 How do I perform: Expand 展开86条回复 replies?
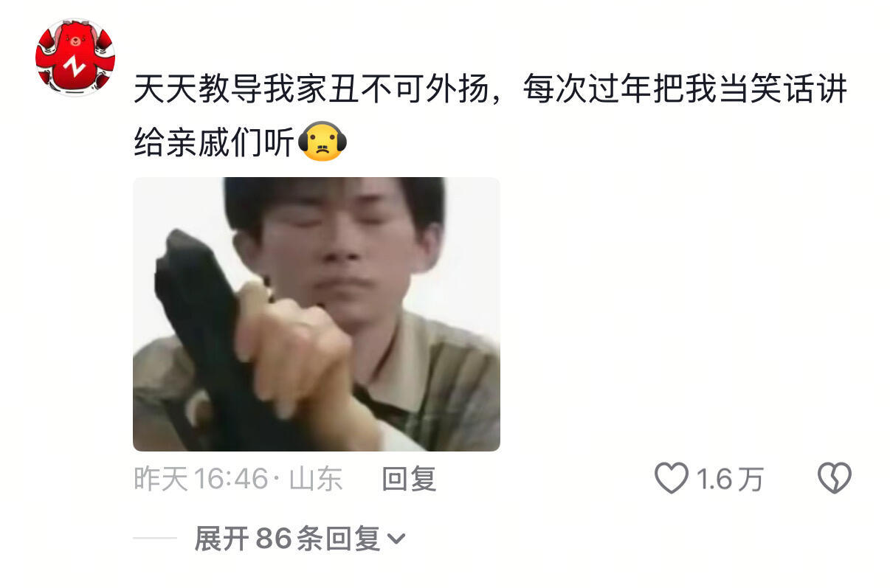click(300, 539)
